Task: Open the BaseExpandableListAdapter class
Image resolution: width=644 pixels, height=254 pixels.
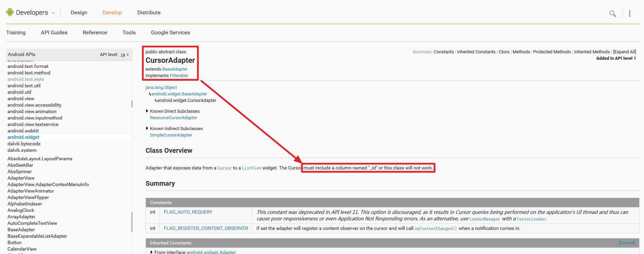Action: 37,236
